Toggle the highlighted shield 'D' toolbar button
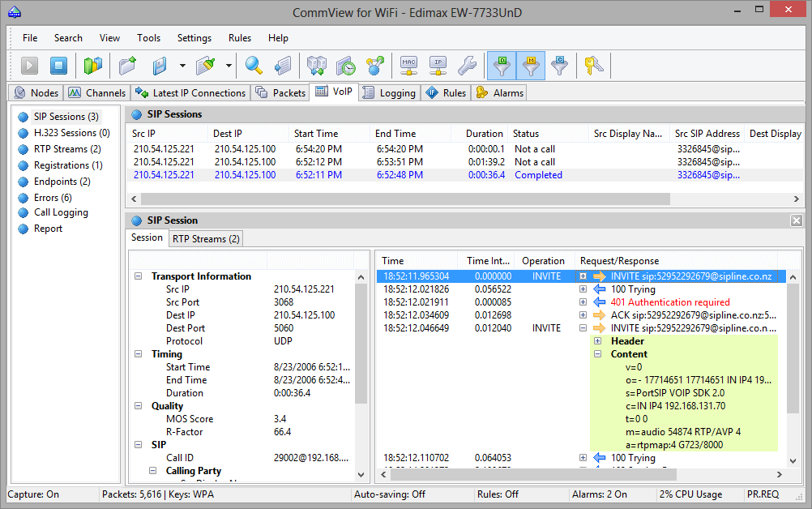This screenshot has height=509, width=812. [501, 65]
